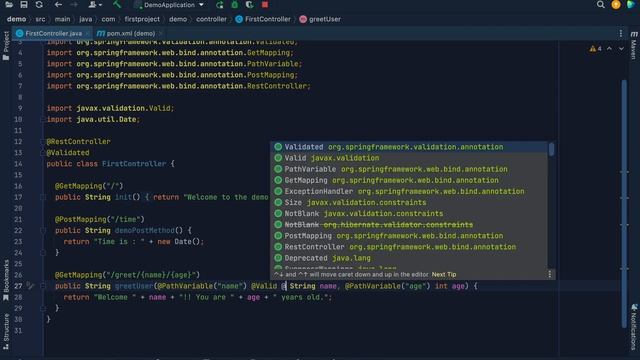Select greetUser method breadcrumb
The image size is (640, 360).
(320, 19)
